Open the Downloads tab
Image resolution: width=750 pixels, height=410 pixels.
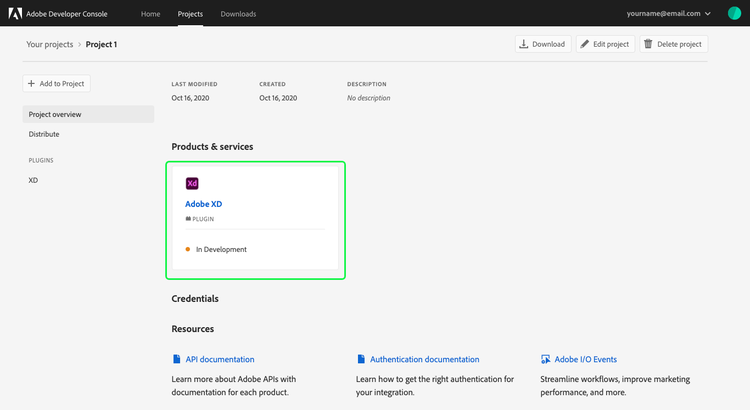point(238,14)
